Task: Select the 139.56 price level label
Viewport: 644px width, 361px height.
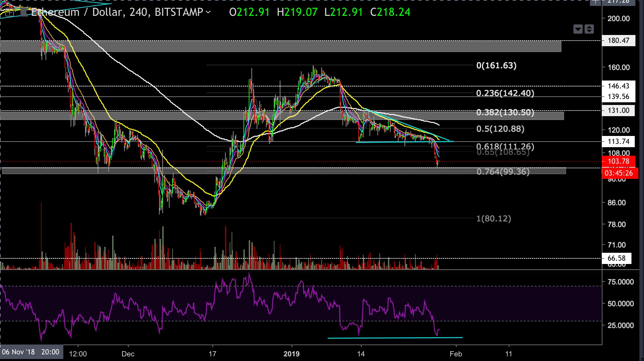Action: [619, 96]
